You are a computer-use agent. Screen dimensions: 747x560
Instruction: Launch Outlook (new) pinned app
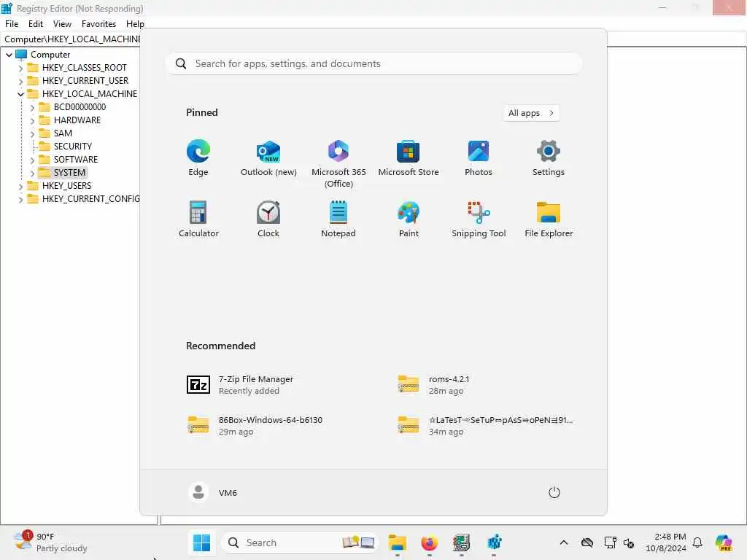(268, 158)
